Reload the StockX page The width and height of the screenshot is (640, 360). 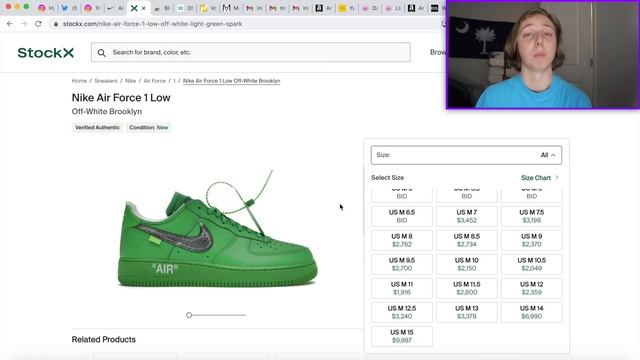pos(38,24)
